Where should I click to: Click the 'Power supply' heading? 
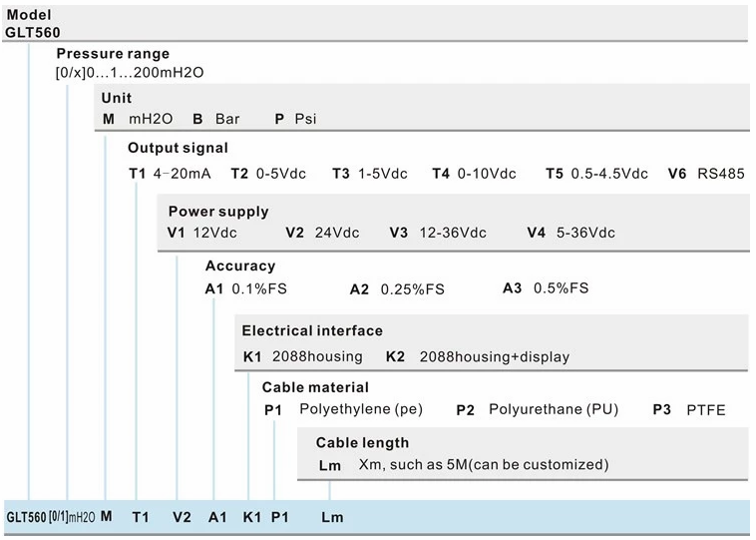(x=218, y=212)
